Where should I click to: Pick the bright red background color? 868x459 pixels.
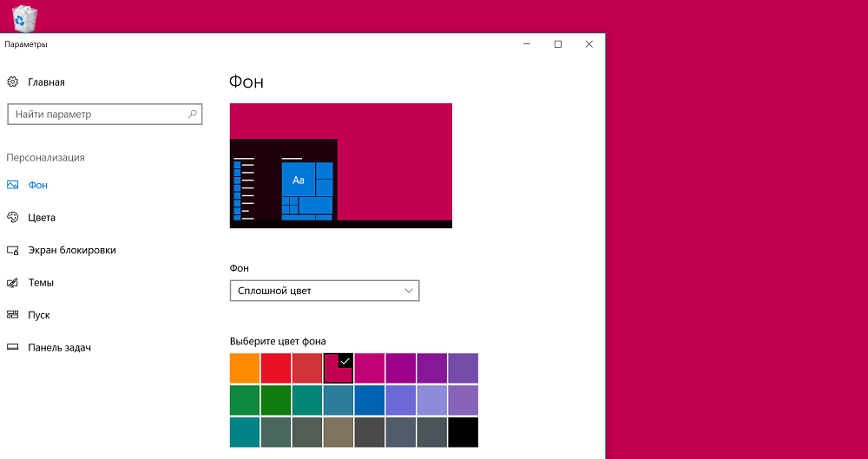276,368
